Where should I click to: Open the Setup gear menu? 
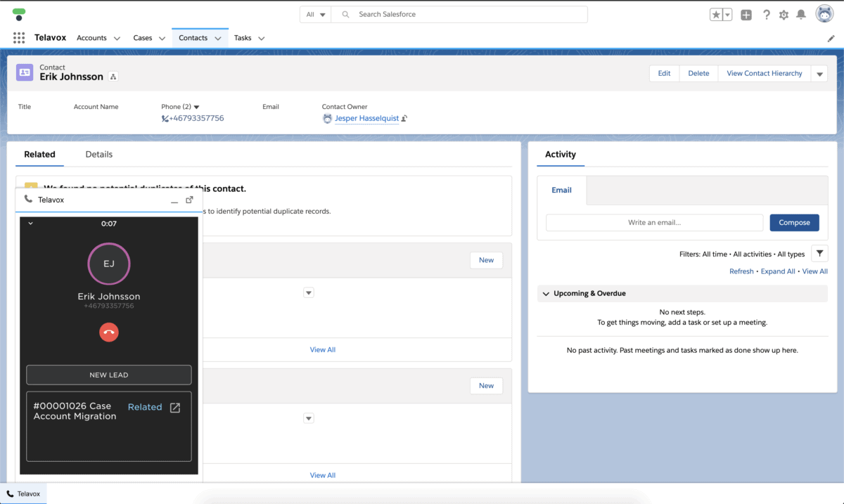(784, 15)
